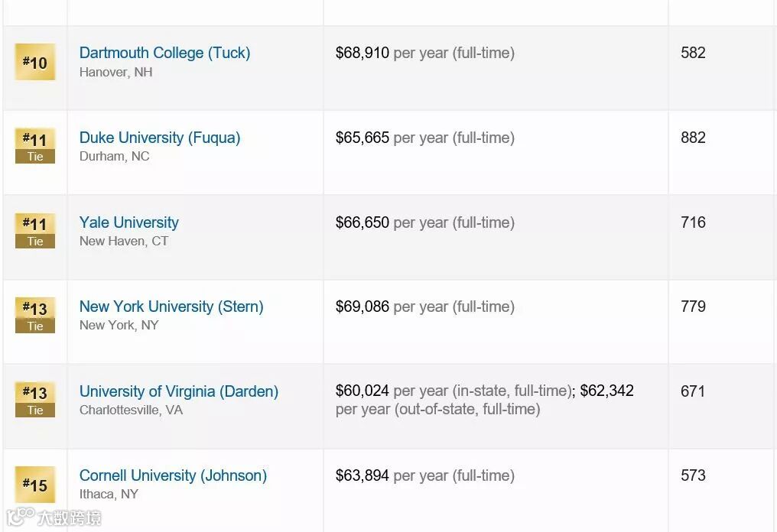The image size is (777, 532).
Task: Go to the Yale University page
Action: point(129,222)
